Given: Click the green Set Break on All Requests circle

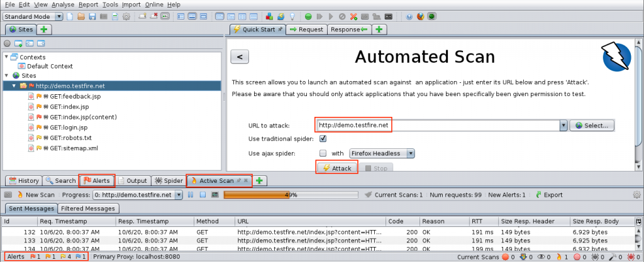Looking at the screenshot, I should 308,17.
